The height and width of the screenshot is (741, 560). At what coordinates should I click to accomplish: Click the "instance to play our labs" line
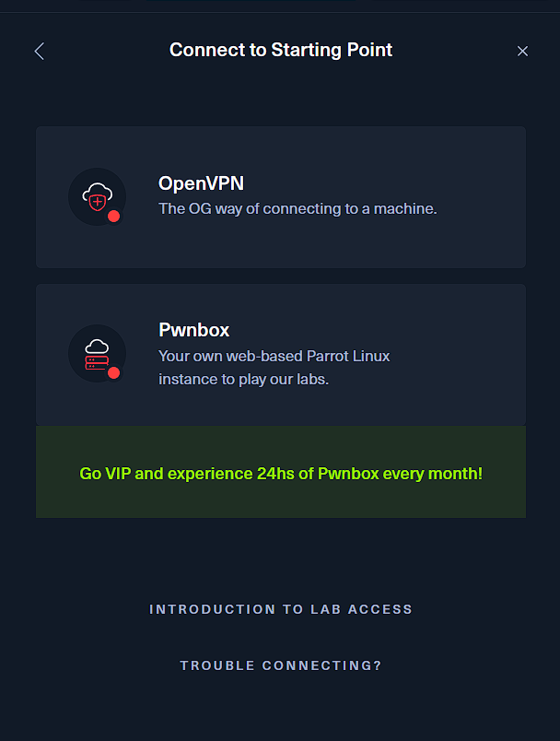point(243,379)
